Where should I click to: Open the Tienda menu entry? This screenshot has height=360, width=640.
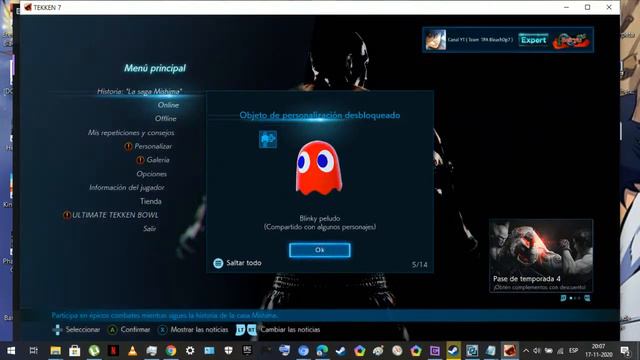pyautogui.click(x=151, y=201)
